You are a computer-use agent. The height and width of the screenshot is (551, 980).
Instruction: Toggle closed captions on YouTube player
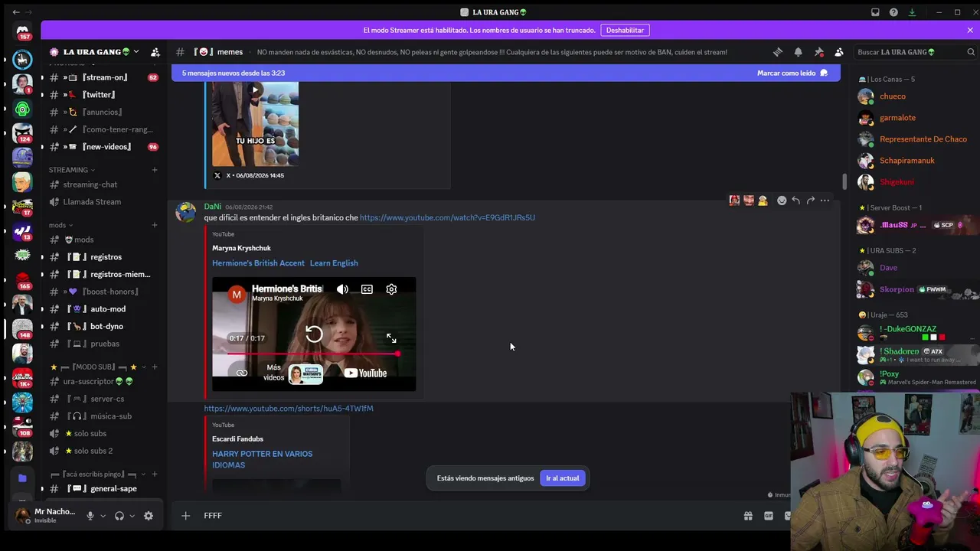(x=367, y=289)
